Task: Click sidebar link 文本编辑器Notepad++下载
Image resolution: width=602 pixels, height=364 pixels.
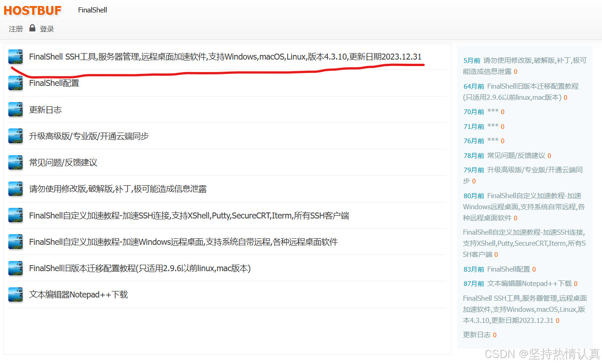Action: point(529,283)
